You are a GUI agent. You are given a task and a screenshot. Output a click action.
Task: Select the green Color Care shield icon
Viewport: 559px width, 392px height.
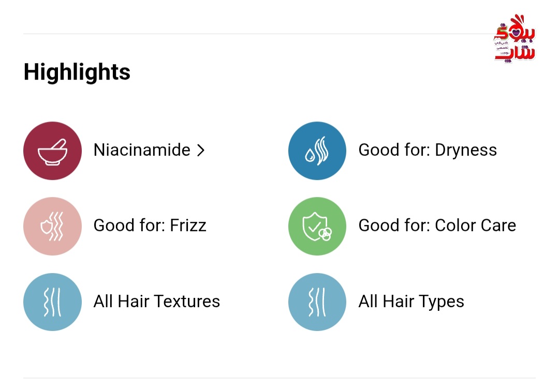tap(317, 226)
